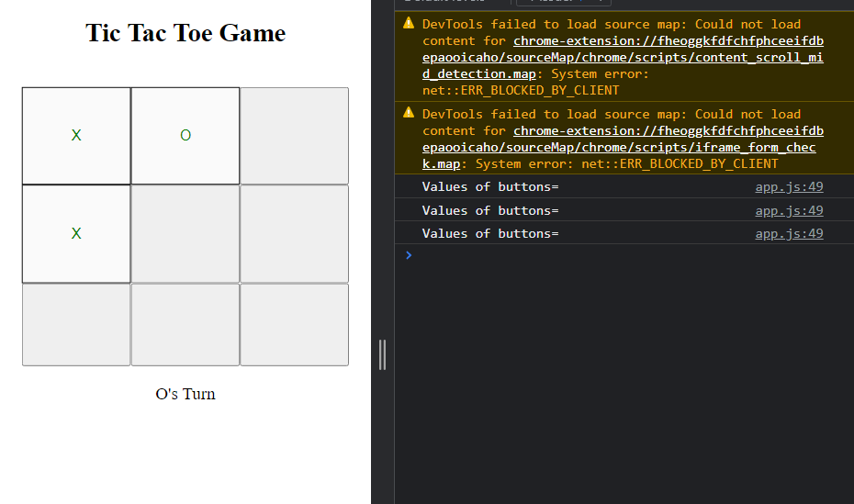Click the empty top-right board cell
854x504 pixels.
294,136
